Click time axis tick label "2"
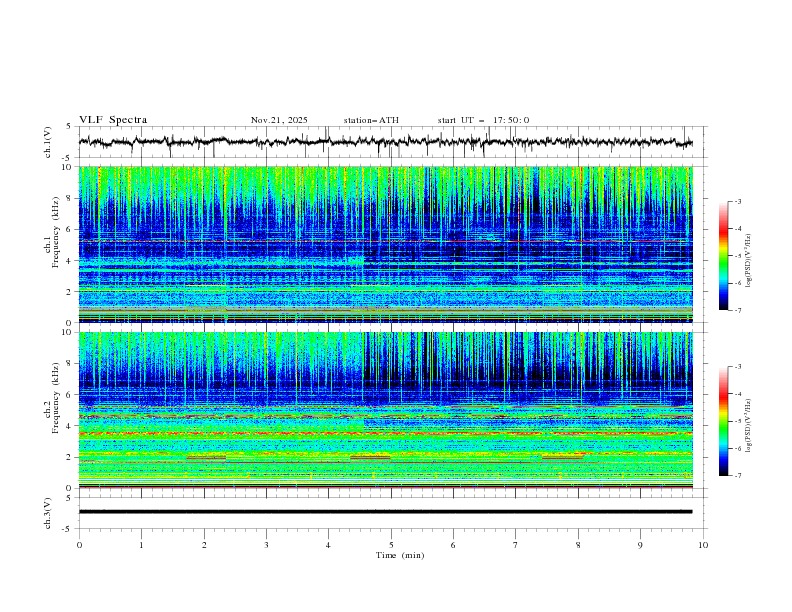Viewport: 792px width, 612px height. (204, 545)
